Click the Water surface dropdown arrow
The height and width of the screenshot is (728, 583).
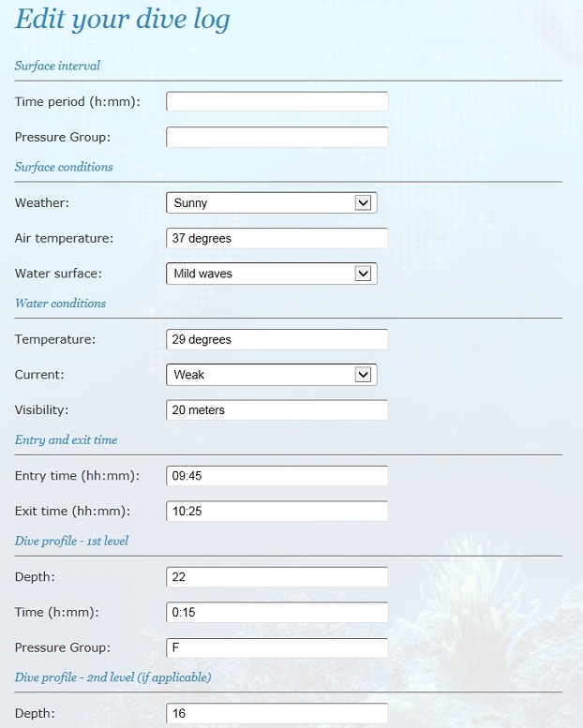(x=364, y=274)
